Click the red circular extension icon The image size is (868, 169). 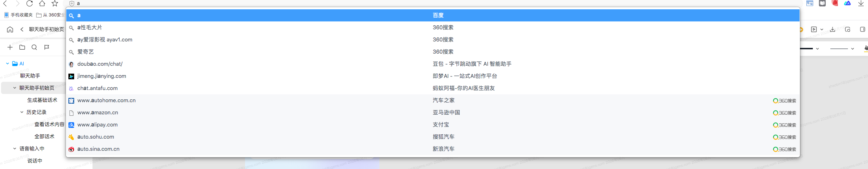point(835,4)
